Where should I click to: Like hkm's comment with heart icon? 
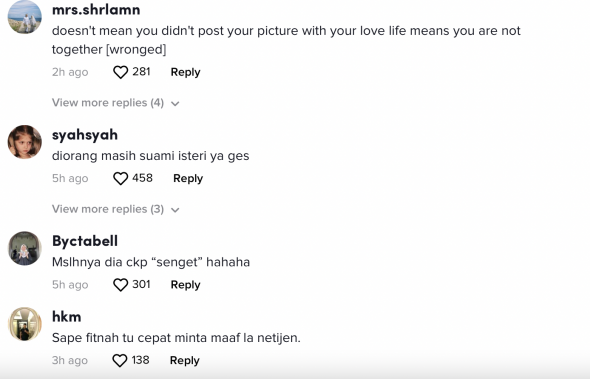click(x=120, y=360)
